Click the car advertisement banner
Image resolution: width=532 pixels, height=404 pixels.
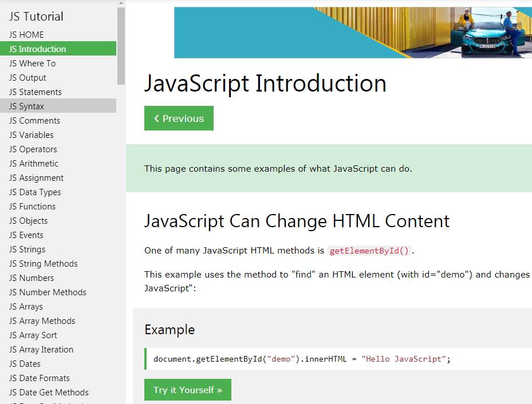(x=353, y=33)
